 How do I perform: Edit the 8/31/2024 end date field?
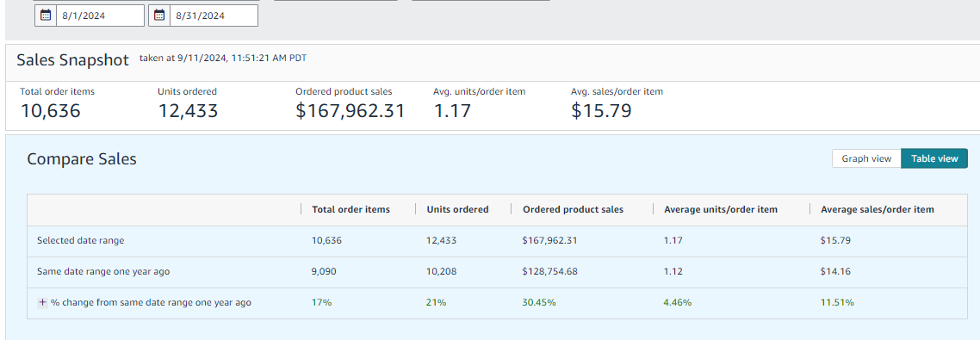coord(214,15)
